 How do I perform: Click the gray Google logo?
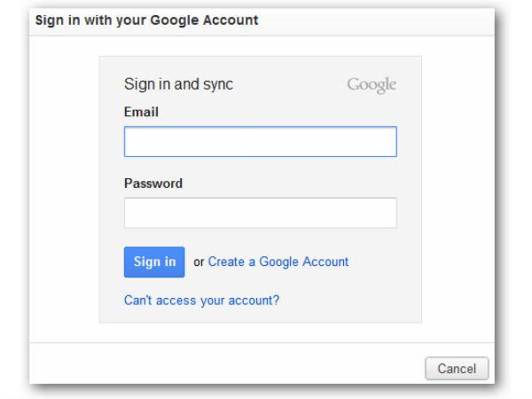click(372, 85)
